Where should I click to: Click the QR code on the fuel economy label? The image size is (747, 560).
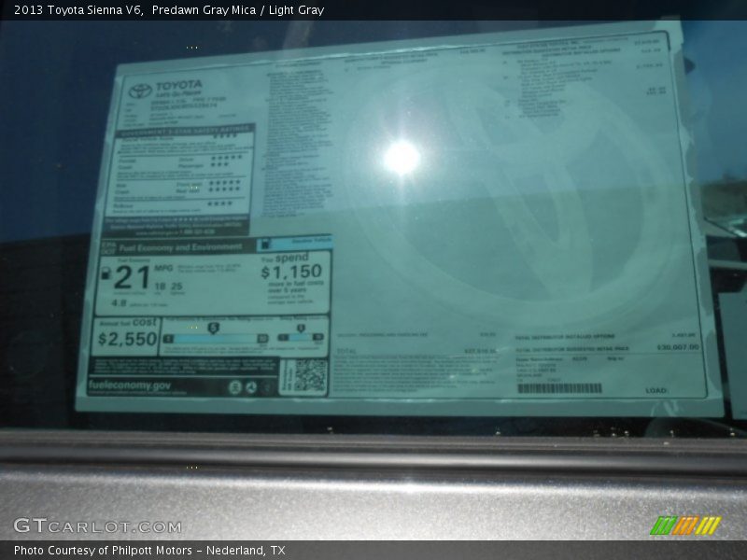pos(310,376)
